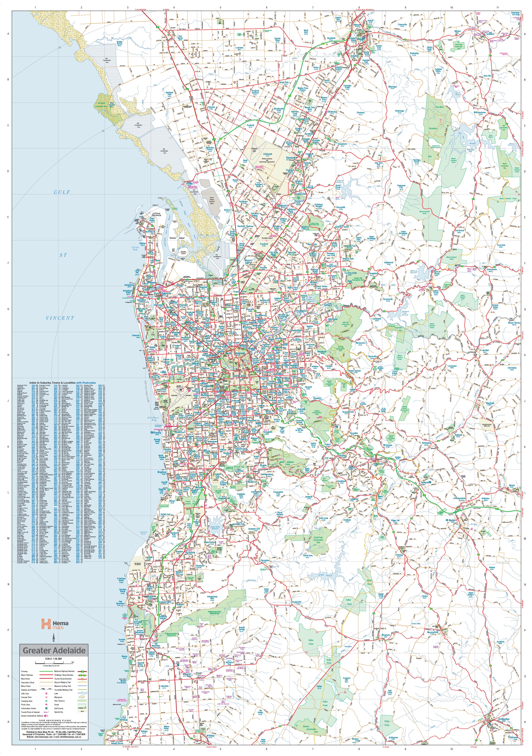Click the A1 National Highway badge
Screen dimensions: 532x756
83,672
